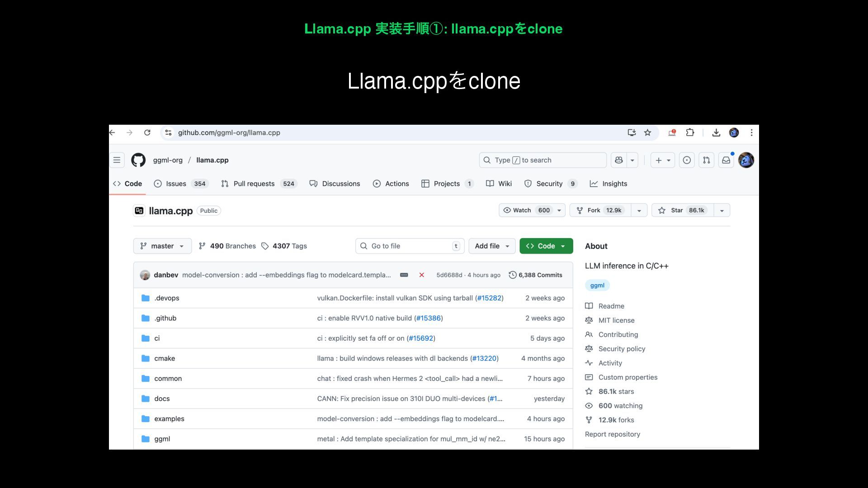Click the browser address bar URL
The width and height of the screenshot is (868, 488).
(229, 132)
